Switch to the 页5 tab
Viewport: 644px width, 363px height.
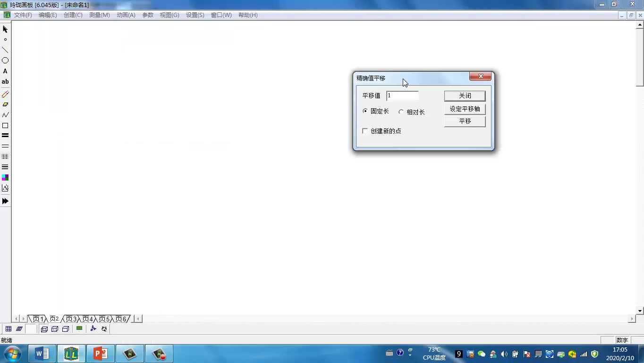[x=104, y=319]
